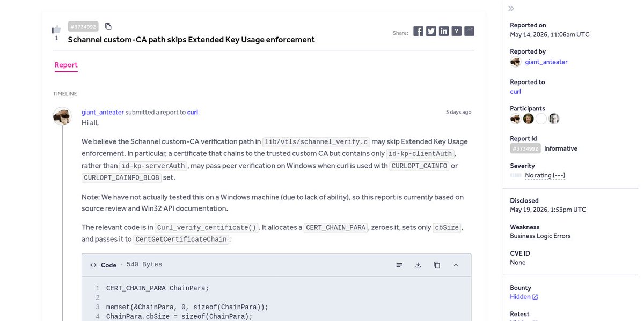Screen dimensions: 644x321
Task: Click the '5 days ago' timestamp
Action: point(458,112)
